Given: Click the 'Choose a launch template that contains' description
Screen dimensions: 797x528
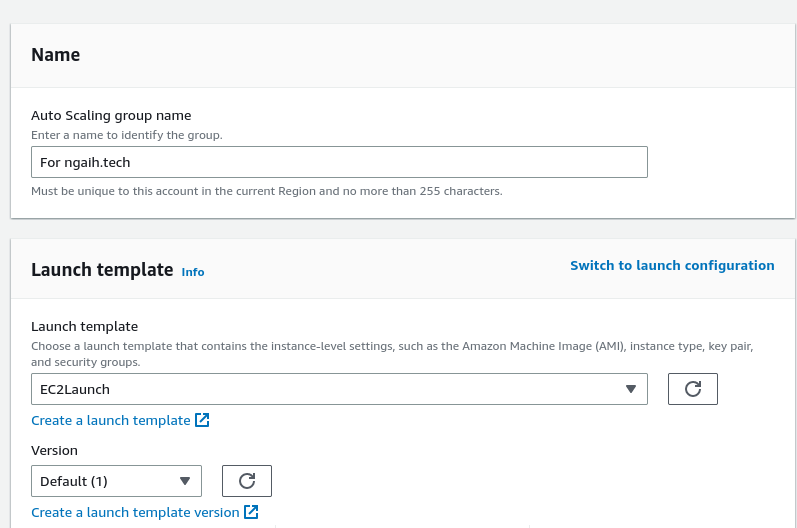Looking at the screenshot, I should pos(392,354).
